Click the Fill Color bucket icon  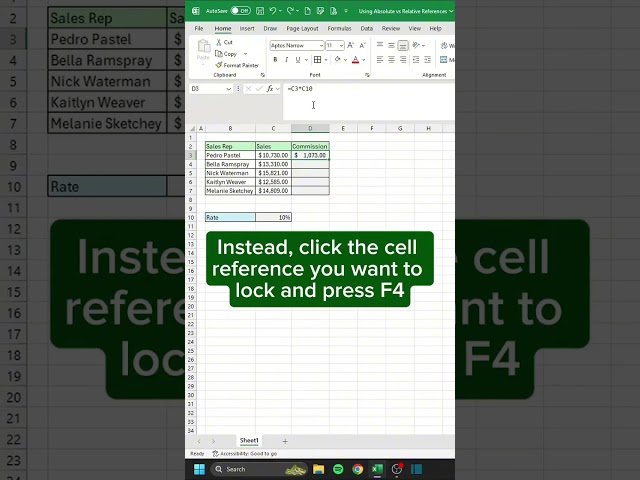[x=338, y=60]
